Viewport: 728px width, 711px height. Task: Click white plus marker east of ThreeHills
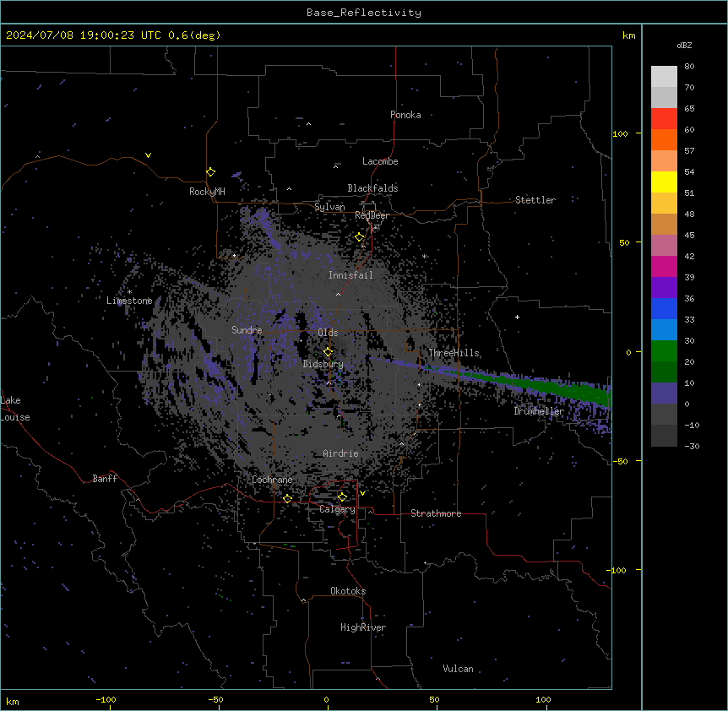517,317
